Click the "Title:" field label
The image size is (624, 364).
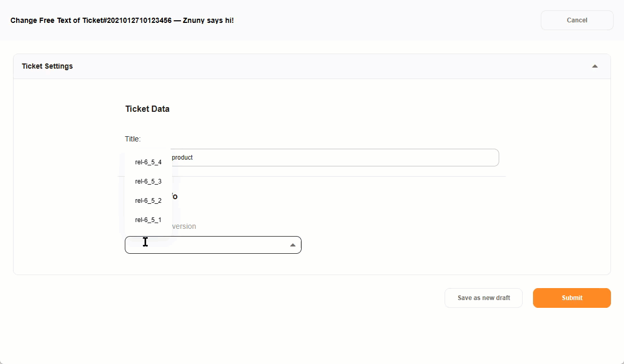(133, 139)
